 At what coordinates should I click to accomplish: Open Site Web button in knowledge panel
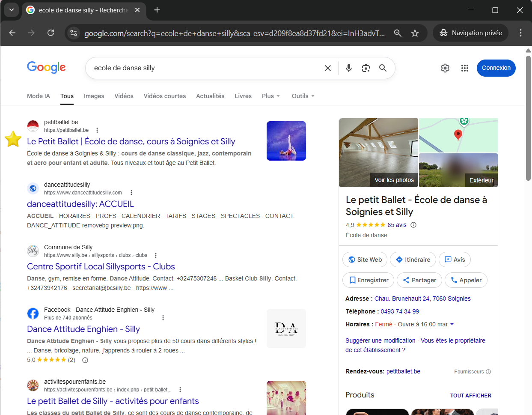coord(365,260)
